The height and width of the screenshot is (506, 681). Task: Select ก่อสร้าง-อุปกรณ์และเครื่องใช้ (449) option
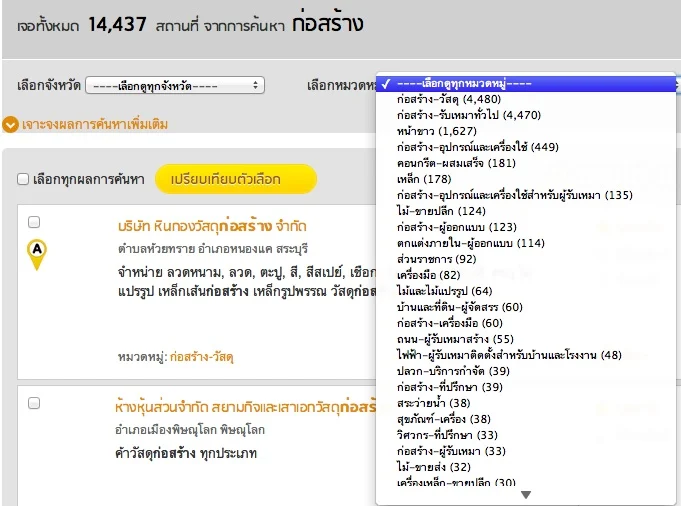click(x=526, y=147)
